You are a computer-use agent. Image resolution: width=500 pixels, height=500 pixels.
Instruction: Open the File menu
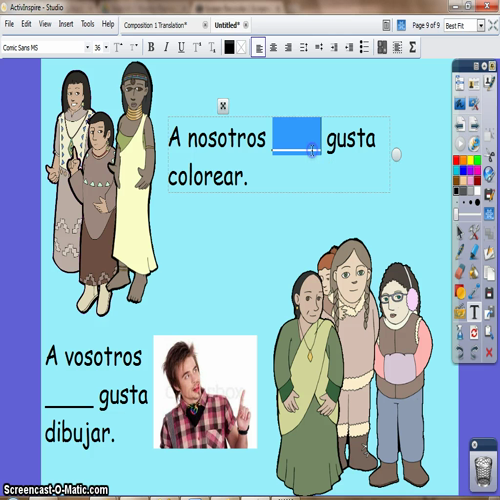pos(9,24)
